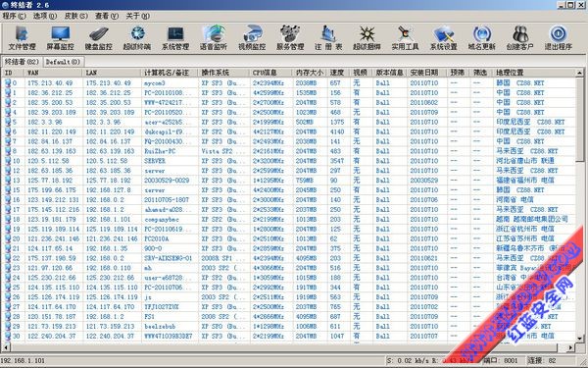Launch 屏幕监控 screen monitoring
The image size is (588, 368).
61,38
